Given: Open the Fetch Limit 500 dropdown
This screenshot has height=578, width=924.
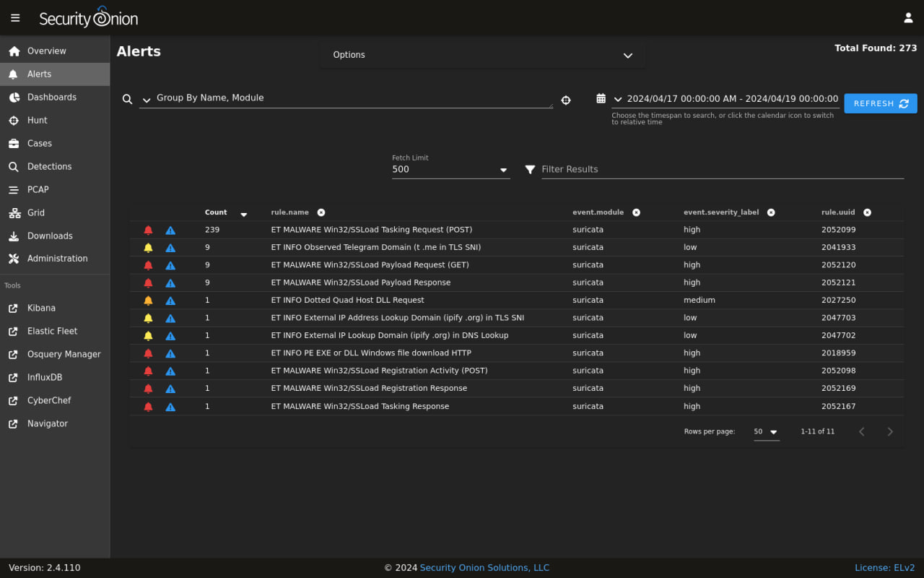Looking at the screenshot, I should pos(451,170).
